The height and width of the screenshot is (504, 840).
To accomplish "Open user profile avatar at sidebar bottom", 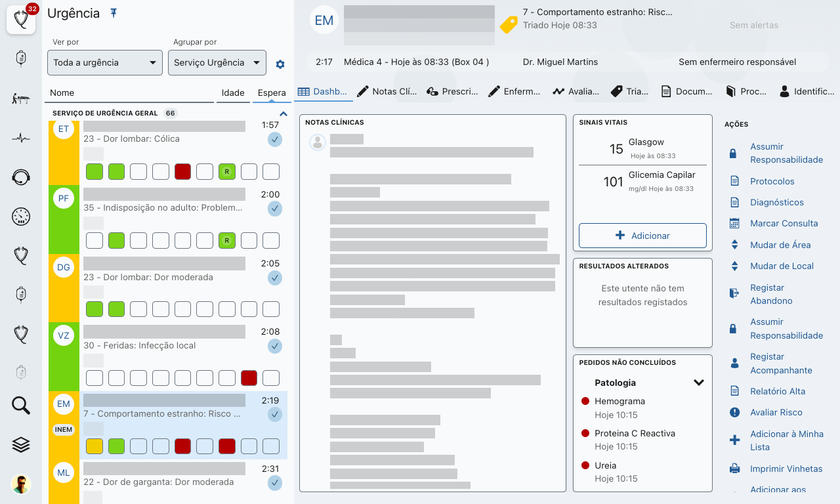I will 21,484.
